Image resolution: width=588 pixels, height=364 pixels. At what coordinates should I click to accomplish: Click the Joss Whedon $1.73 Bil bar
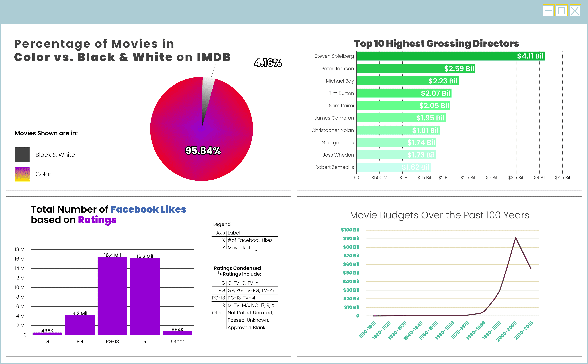click(x=396, y=155)
